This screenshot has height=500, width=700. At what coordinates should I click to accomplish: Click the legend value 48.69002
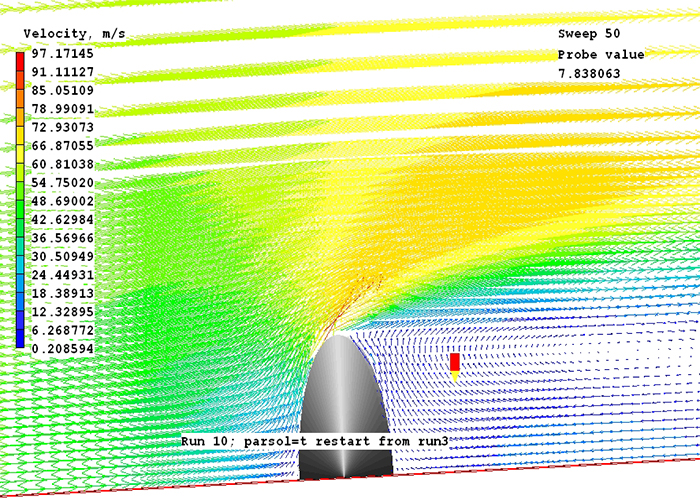coord(62,200)
